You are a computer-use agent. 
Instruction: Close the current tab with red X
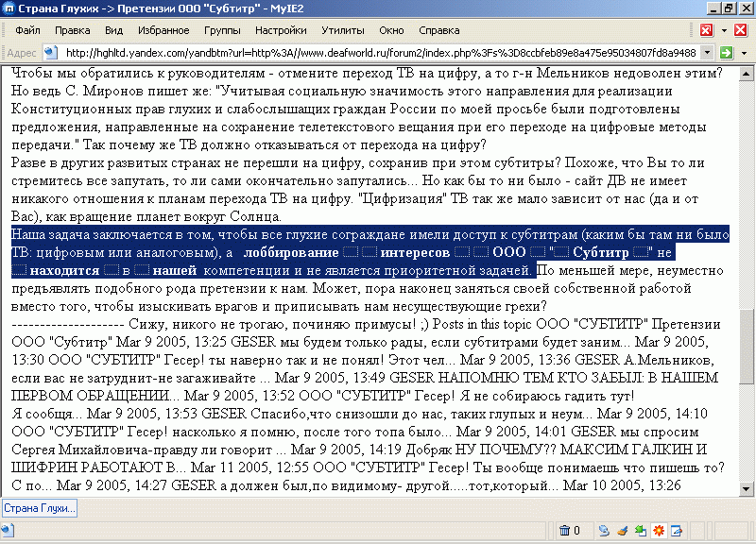(x=741, y=30)
